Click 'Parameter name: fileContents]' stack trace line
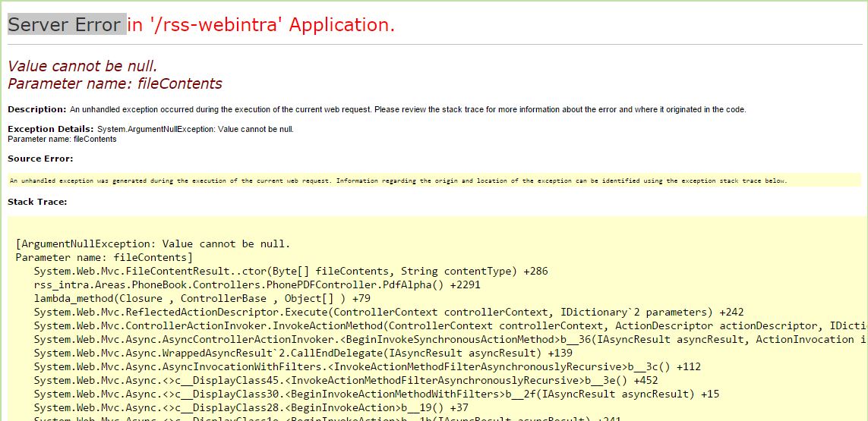868x421 pixels. pyautogui.click(x=104, y=257)
